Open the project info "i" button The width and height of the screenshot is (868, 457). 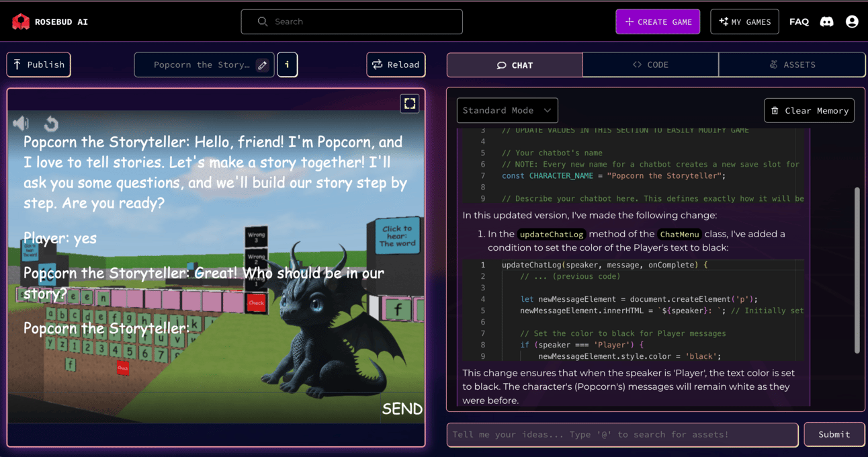288,65
